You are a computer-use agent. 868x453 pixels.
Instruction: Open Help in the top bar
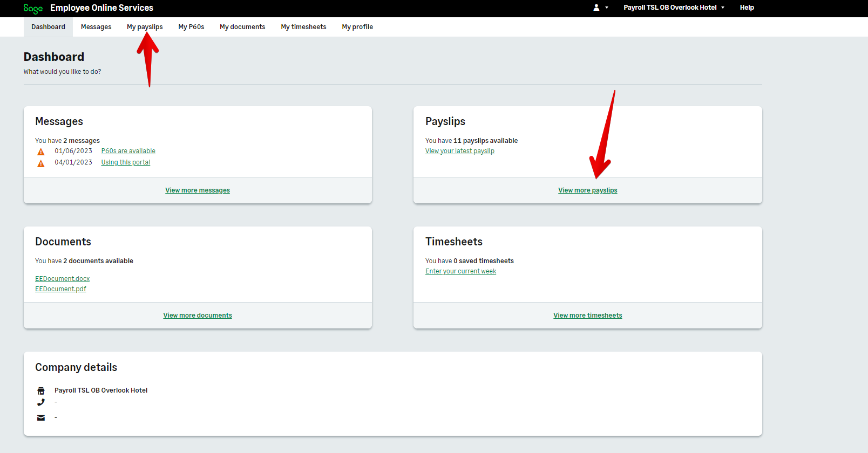pos(747,8)
